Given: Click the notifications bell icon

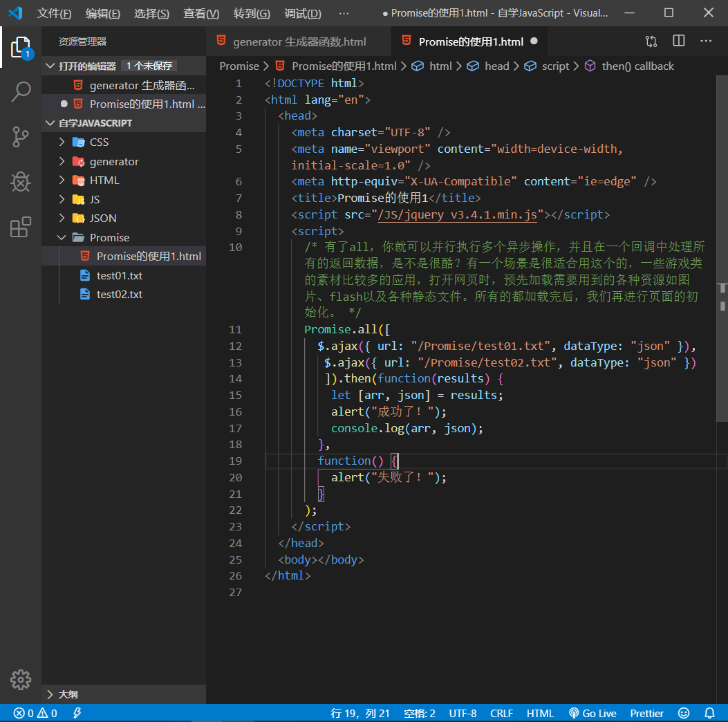Looking at the screenshot, I should 710,713.
